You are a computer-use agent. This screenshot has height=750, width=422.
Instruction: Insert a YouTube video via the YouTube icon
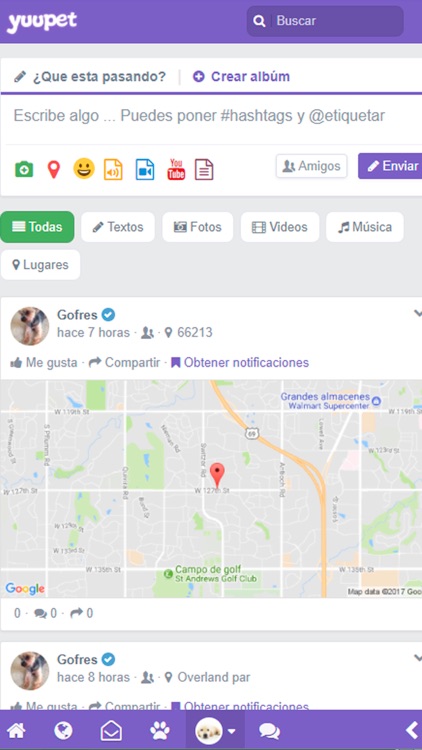(176, 169)
